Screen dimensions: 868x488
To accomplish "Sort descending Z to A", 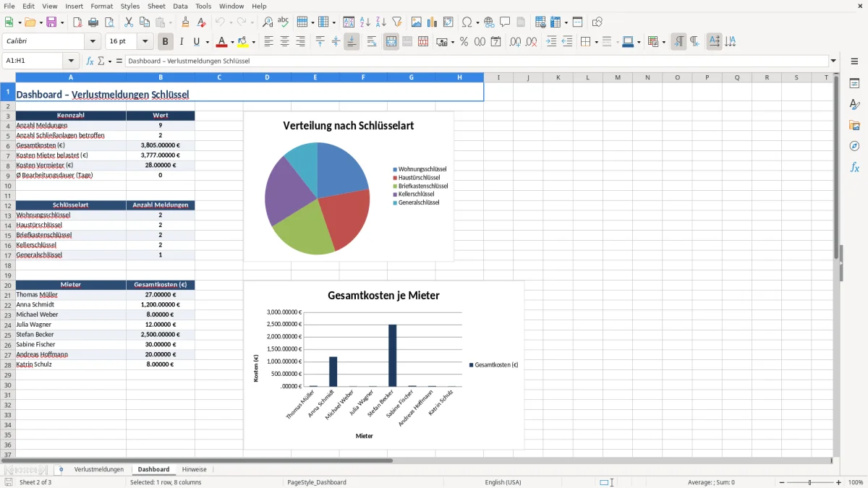I will pos(381,22).
